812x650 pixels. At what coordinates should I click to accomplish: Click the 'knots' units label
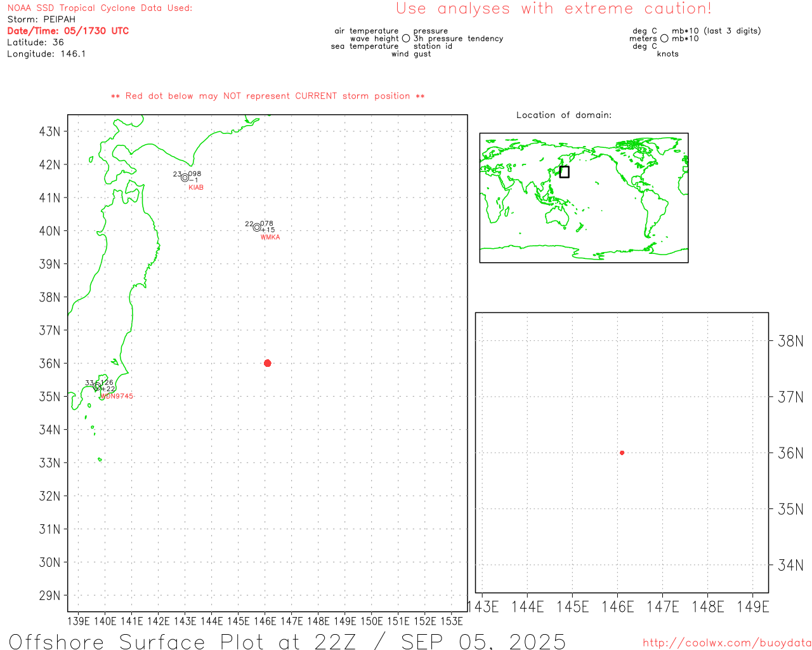[668, 54]
